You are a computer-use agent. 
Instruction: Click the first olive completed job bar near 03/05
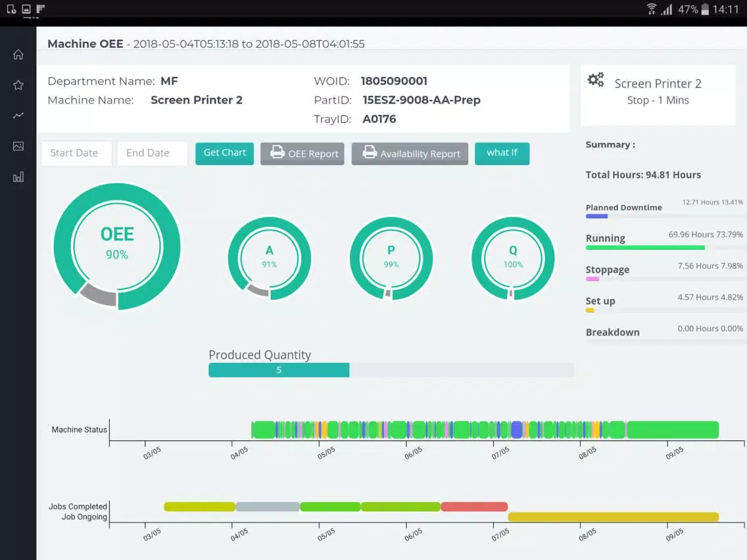pyautogui.click(x=200, y=507)
